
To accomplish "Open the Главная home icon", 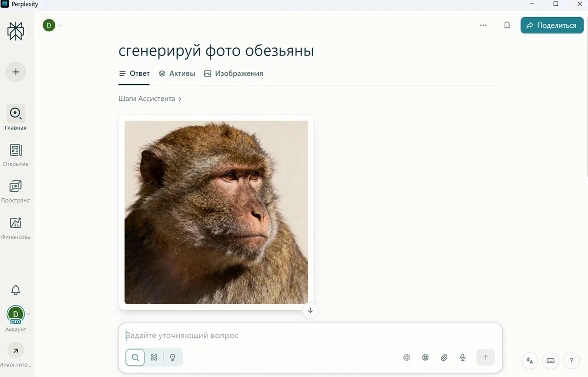I will tap(16, 114).
